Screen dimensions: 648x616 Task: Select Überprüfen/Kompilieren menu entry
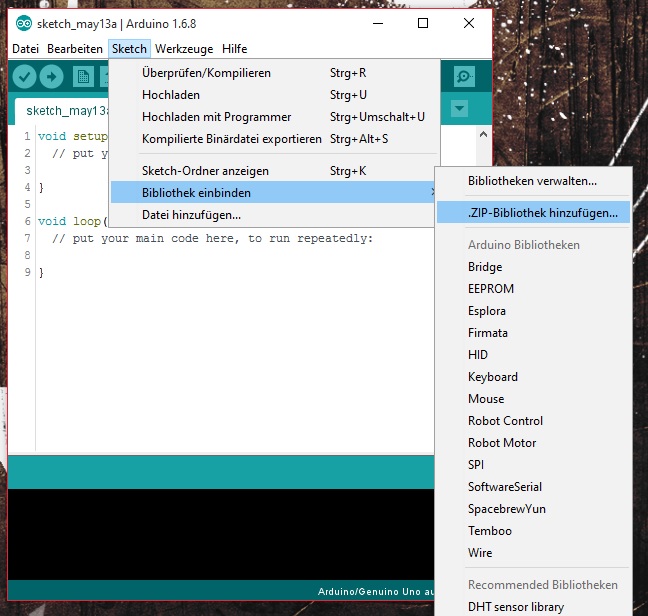(x=274, y=73)
